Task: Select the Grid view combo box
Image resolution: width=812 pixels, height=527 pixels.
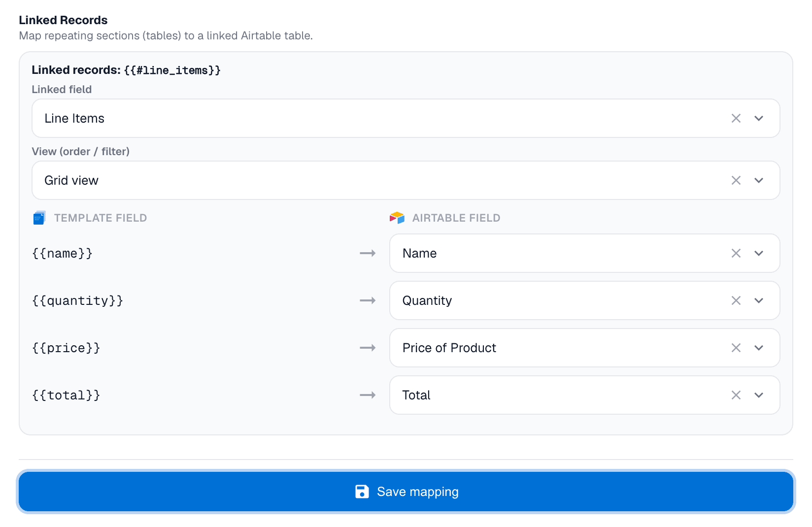Action: pos(406,180)
